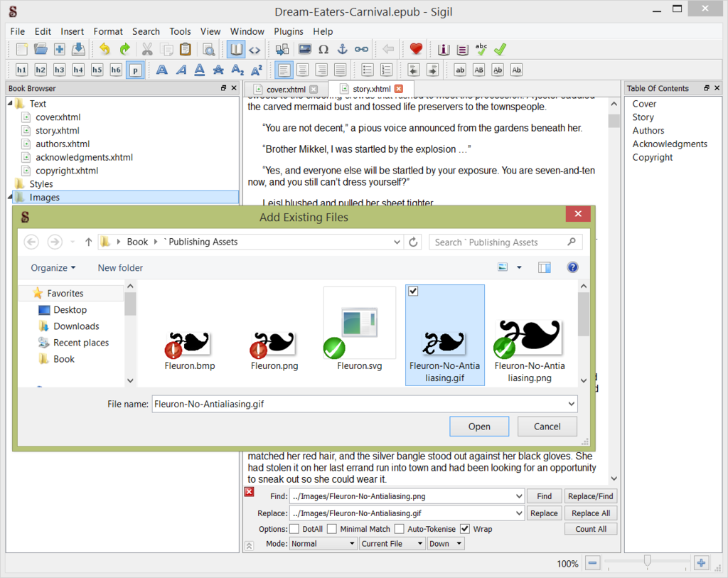Image resolution: width=728 pixels, height=578 pixels.
Task: Apply Heading 1 with the h1 icon
Action: tap(22, 70)
